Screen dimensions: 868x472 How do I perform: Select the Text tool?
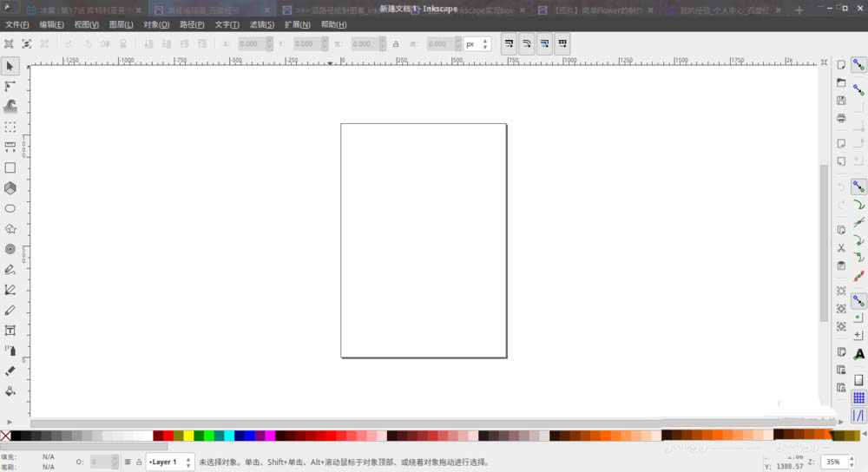tap(10, 330)
